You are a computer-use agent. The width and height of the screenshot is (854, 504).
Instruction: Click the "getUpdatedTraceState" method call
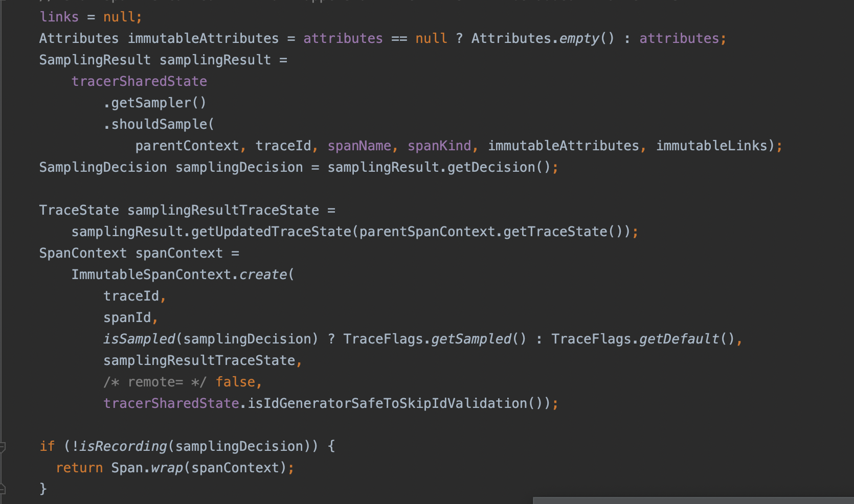pyautogui.click(x=272, y=232)
